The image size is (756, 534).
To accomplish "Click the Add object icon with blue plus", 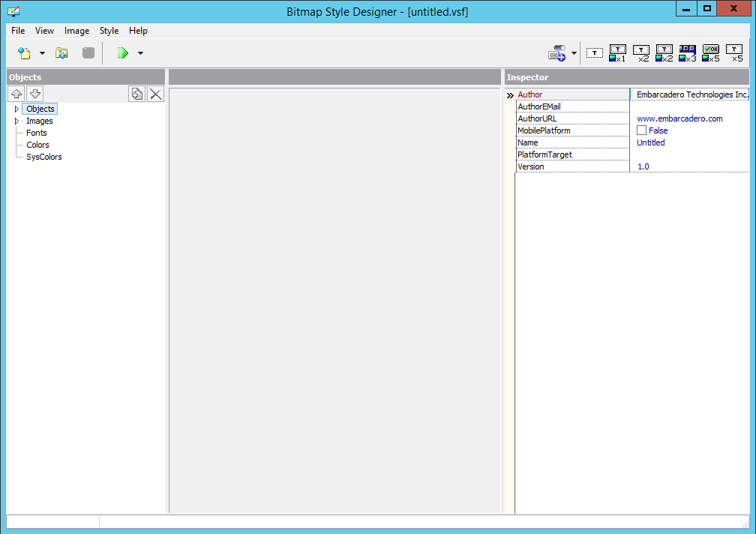I will [x=556, y=53].
